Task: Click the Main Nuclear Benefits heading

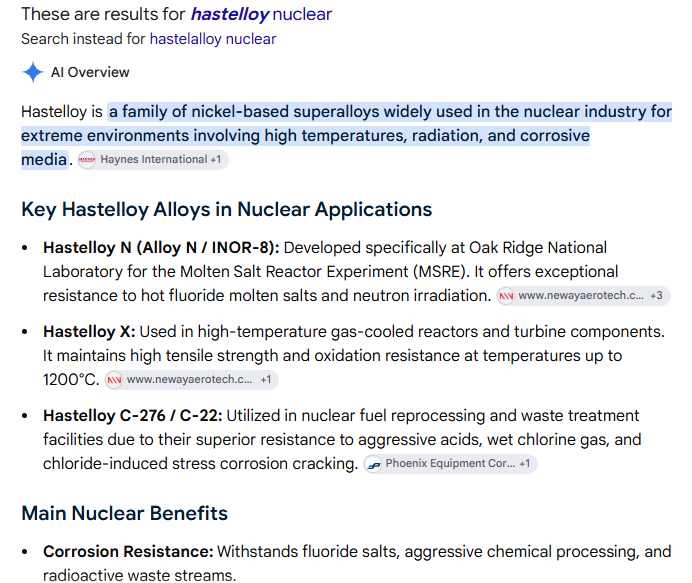Action: pyautogui.click(x=124, y=513)
